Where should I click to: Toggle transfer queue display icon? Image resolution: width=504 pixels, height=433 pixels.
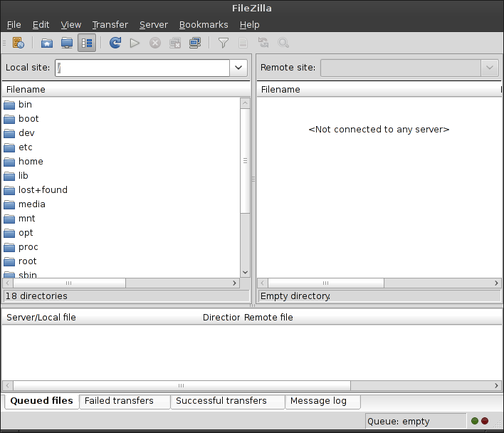87,43
